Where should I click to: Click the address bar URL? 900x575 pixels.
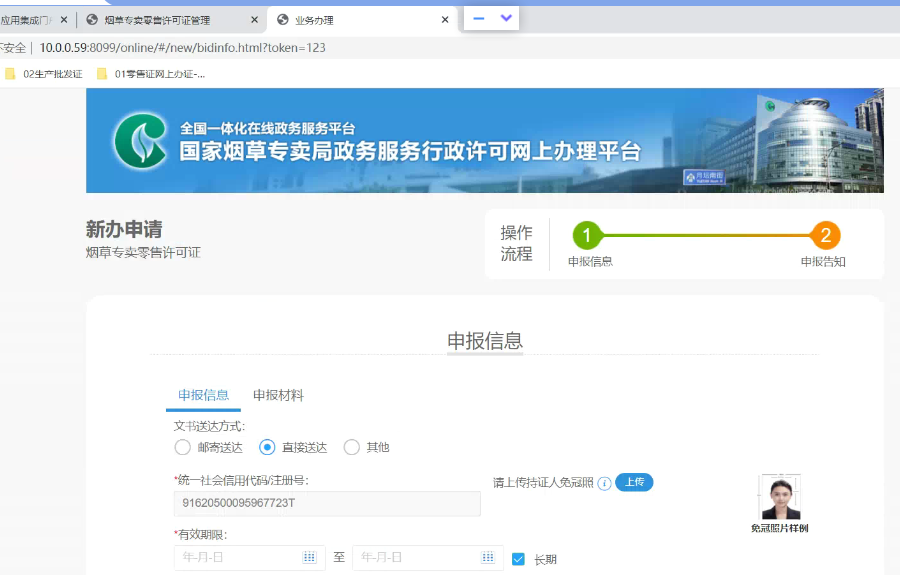(183, 48)
